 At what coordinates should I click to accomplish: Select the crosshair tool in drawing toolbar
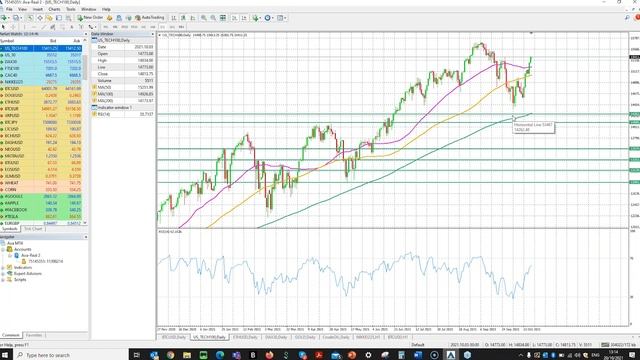coord(13,27)
